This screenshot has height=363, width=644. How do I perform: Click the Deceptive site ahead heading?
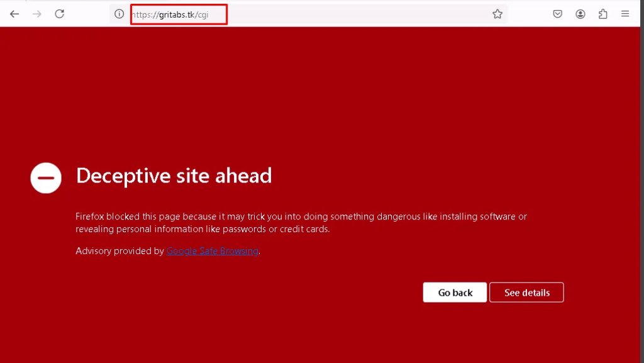coord(174,176)
